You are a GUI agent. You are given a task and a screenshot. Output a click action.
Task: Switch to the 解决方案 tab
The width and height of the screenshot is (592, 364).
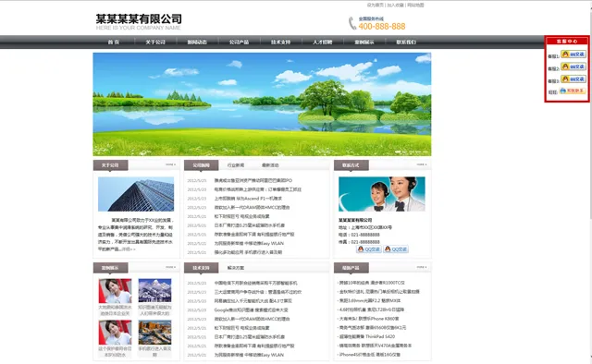(x=236, y=268)
